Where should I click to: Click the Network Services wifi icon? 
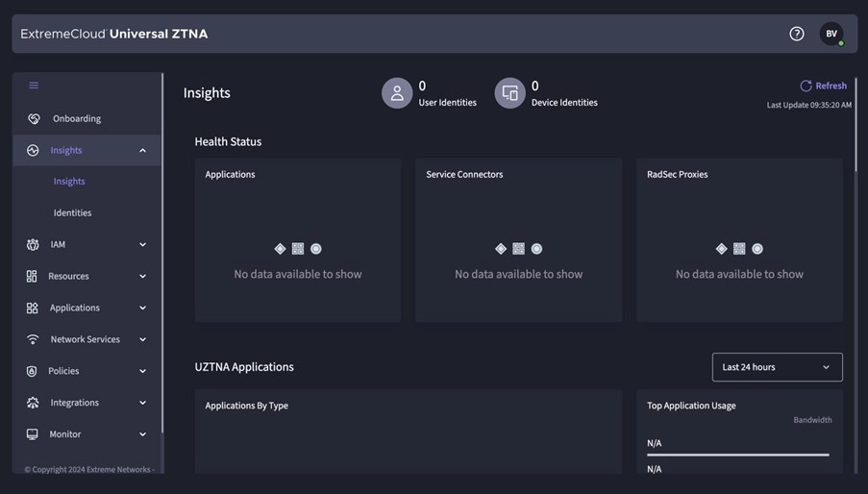[33, 340]
